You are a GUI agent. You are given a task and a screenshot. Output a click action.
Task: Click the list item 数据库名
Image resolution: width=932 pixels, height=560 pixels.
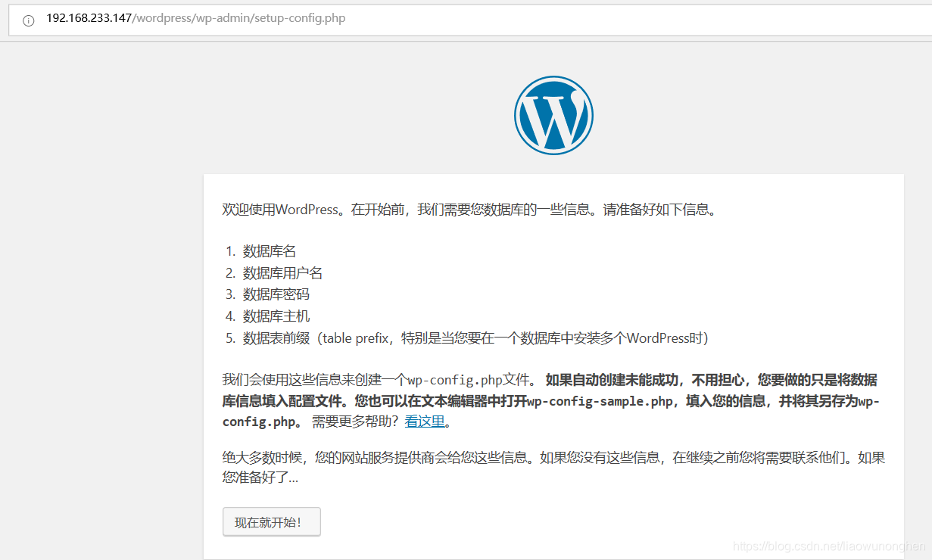tap(270, 251)
